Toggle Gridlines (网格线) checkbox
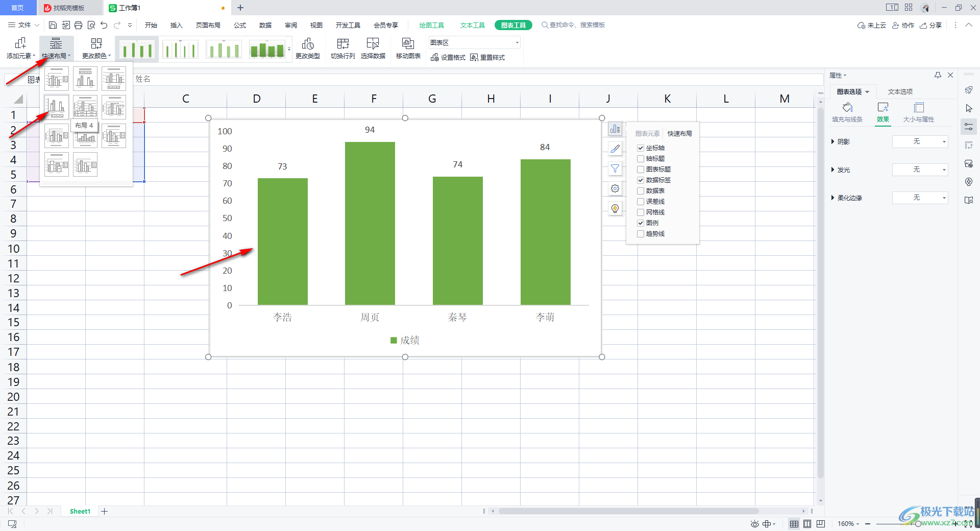Image resolution: width=980 pixels, height=531 pixels. click(641, 212)
